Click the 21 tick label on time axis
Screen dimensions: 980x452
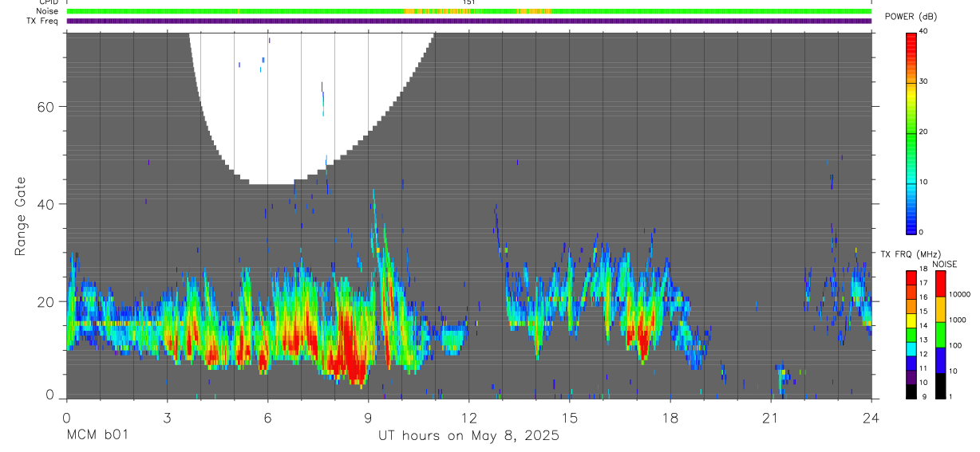[x=771, y=418]
